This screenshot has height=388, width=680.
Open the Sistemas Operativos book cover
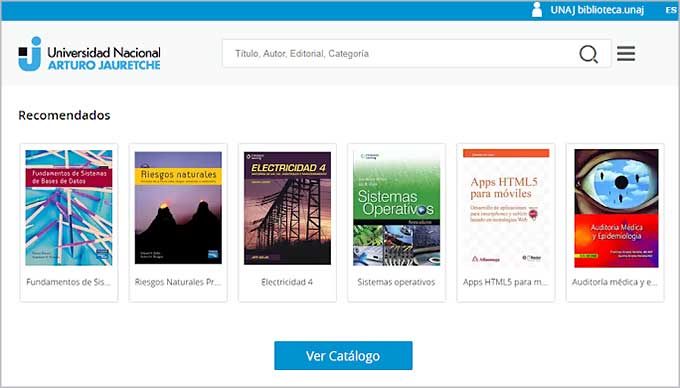(x=396, y=208)
